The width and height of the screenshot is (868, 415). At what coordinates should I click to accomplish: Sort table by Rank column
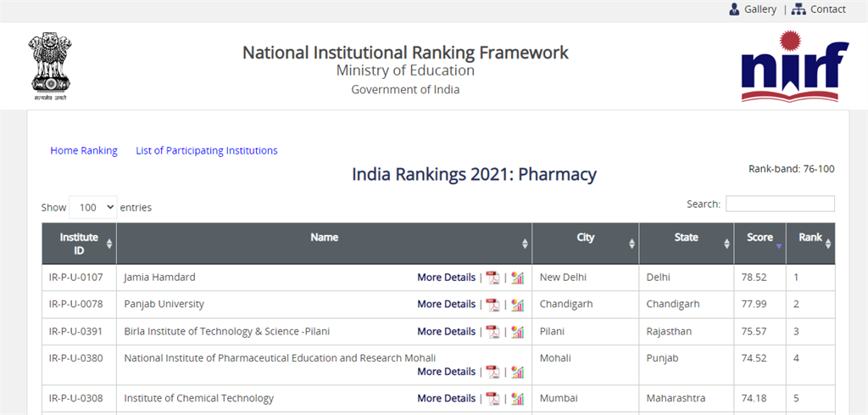[810, 244]
